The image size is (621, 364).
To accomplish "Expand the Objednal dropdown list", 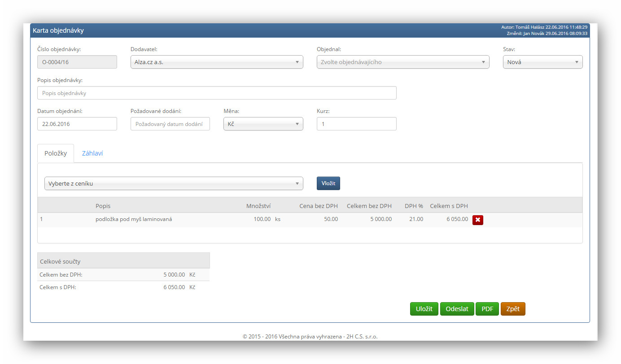I will (402, 62).
